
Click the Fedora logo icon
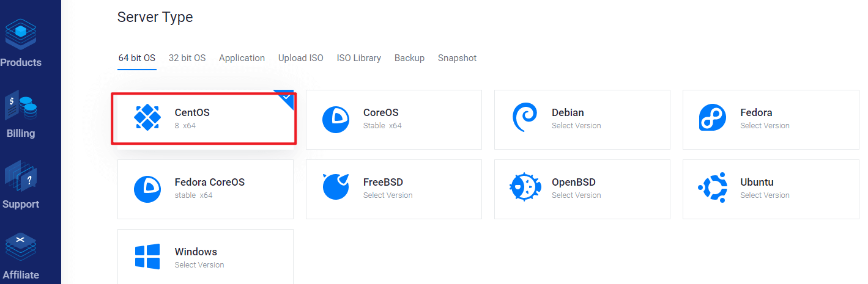coord(712,117)
